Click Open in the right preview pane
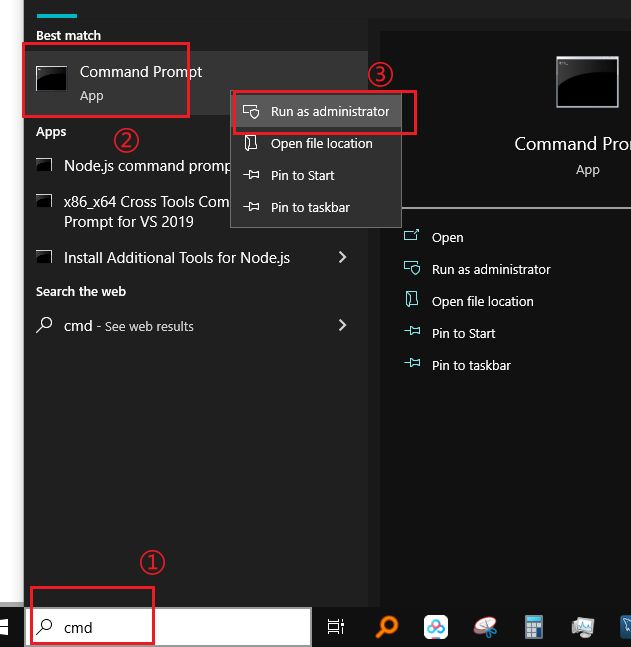 pos(447,238)
